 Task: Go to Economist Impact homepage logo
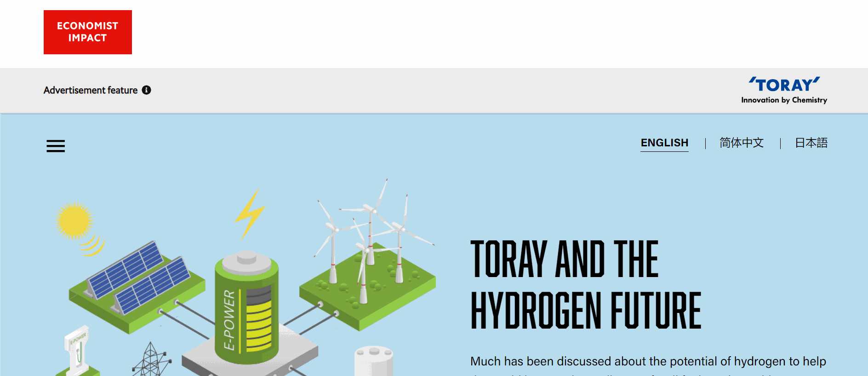(x=88, y=32)
